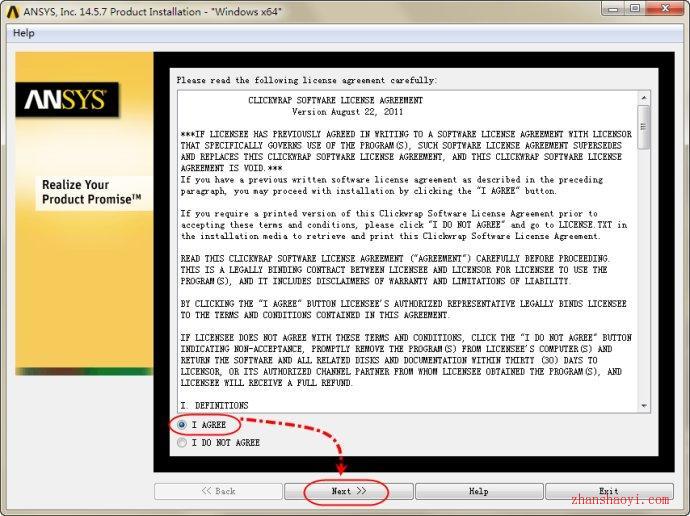This screenshot has width=690, height=516.
Task: Click the license text scrollbar thumb
Action: point(644,128)
